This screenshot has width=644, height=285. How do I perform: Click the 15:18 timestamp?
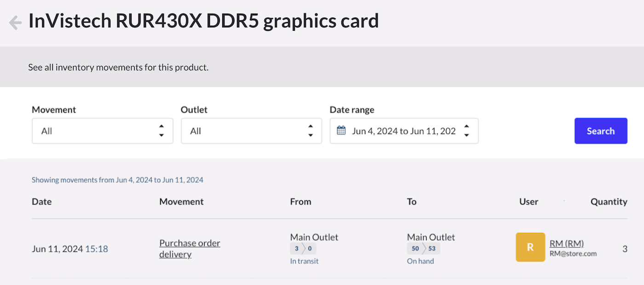[x=97, y=249]
